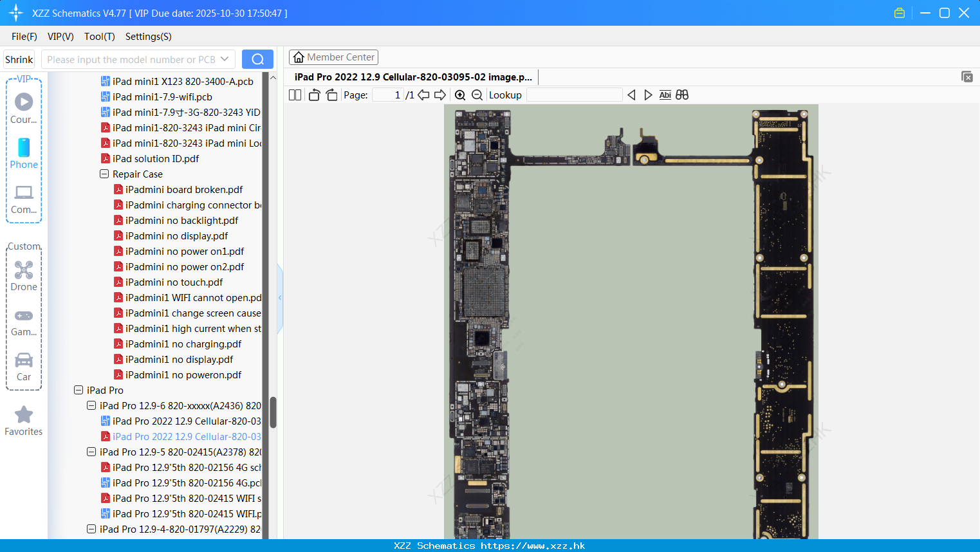Open the Member Center
The image size is (980, 552).
click(x=333, y=57)
